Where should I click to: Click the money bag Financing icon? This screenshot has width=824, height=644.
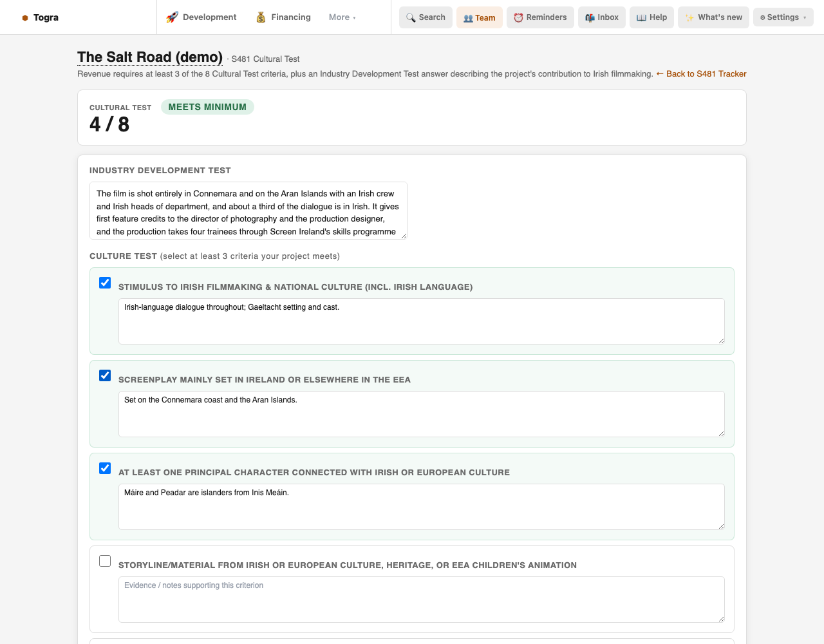pos(261,17)
